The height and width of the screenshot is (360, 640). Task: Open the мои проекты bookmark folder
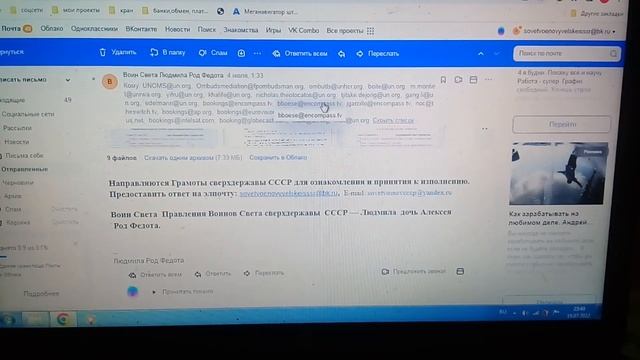pyautogui.click(x=76, y=11)
